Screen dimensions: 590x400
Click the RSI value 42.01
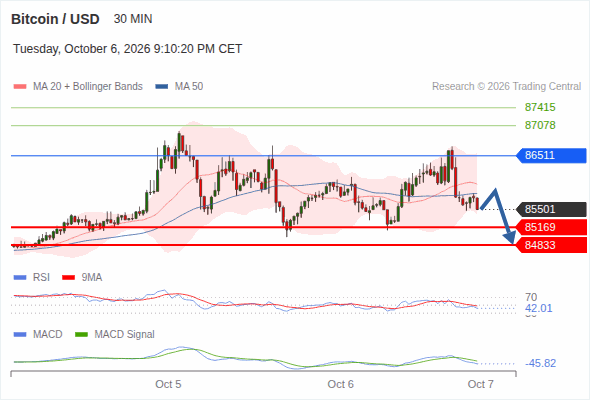pos(538,308)
